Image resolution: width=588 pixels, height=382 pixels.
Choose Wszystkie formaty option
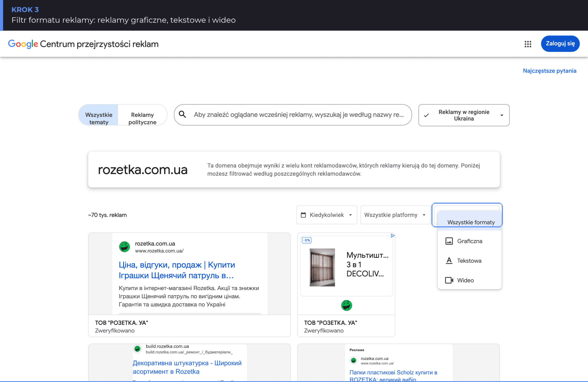point(469,221)
